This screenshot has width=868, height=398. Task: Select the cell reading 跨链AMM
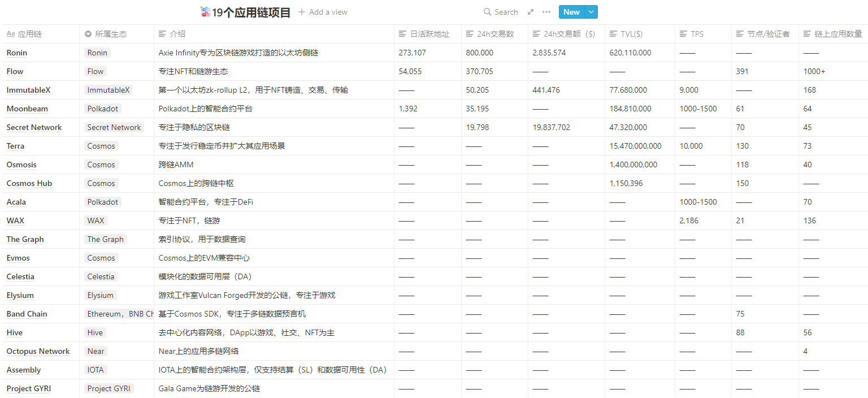274,165
